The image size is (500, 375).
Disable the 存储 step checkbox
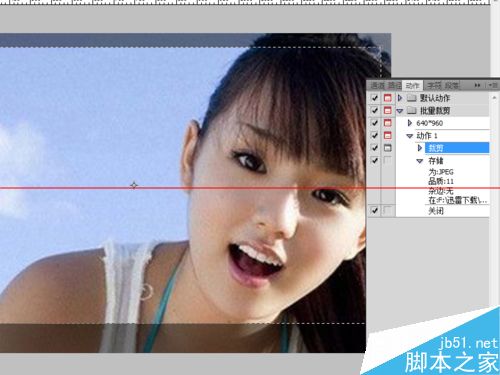click(x=375, y=160)
